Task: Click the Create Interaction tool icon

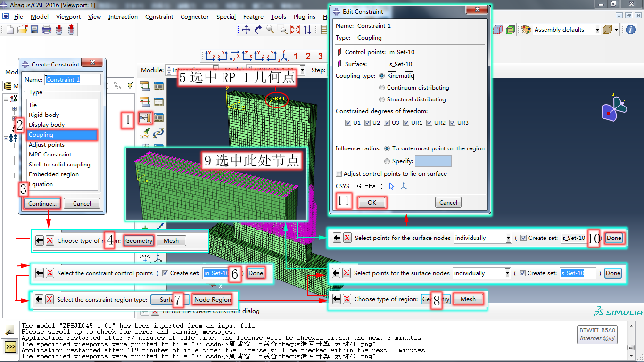Action: 145,86
